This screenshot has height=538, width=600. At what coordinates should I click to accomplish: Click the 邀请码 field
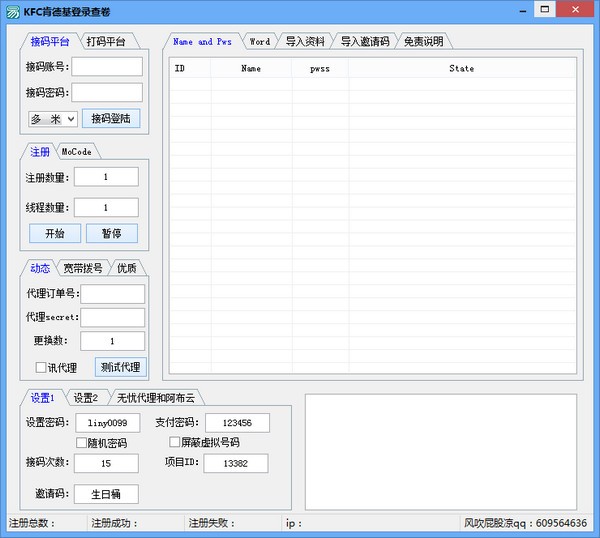click(106, 494)
